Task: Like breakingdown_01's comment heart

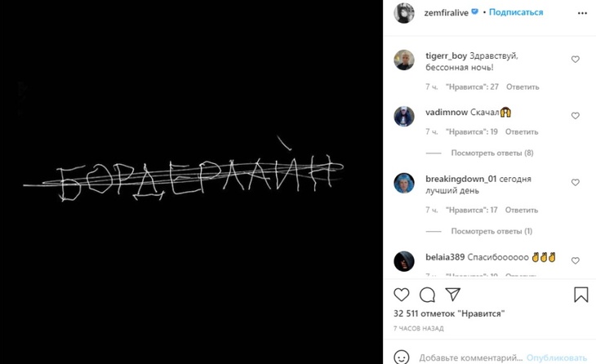Action: tap(575, 182)
